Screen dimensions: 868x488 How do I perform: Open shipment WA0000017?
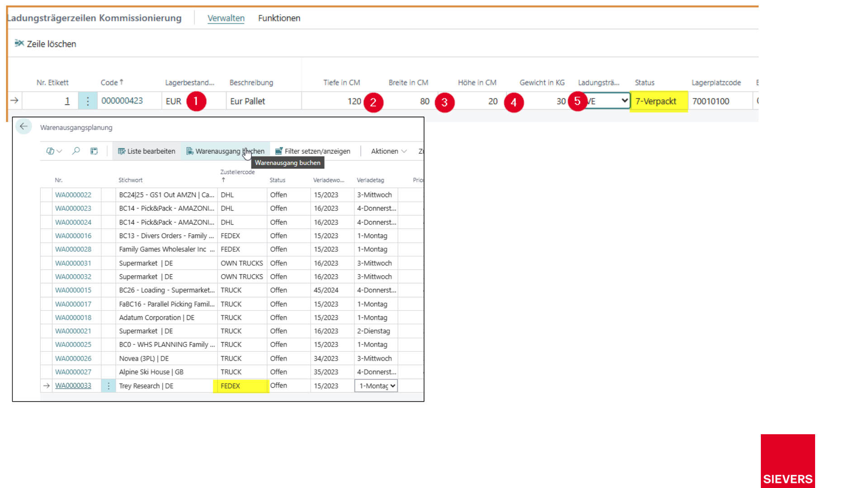click(x=73, y=304)
